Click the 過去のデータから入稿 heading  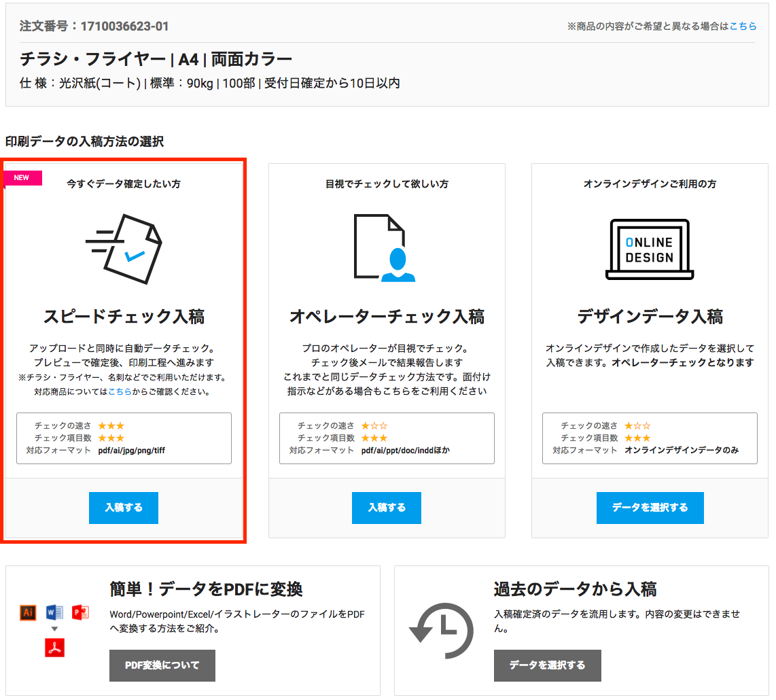(575, 589)
